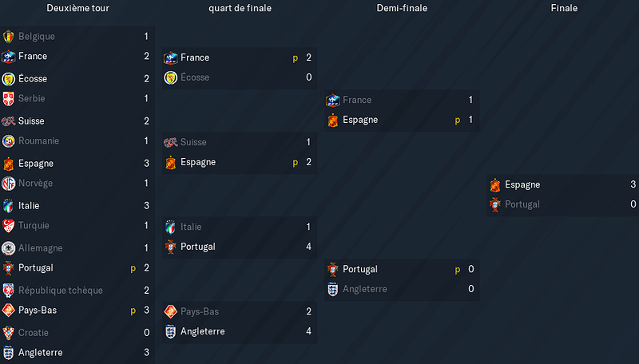Click the Turquie team crest icon
639x364 pixels.
click(8, 226)
